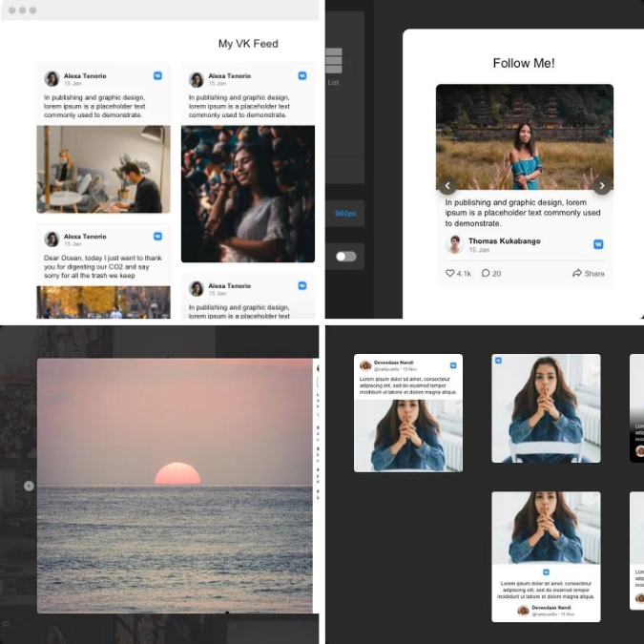Open the autumn trees photo in Dear Ocean post
The height and width of the screenshot is (644, 644).
[103, 302]
